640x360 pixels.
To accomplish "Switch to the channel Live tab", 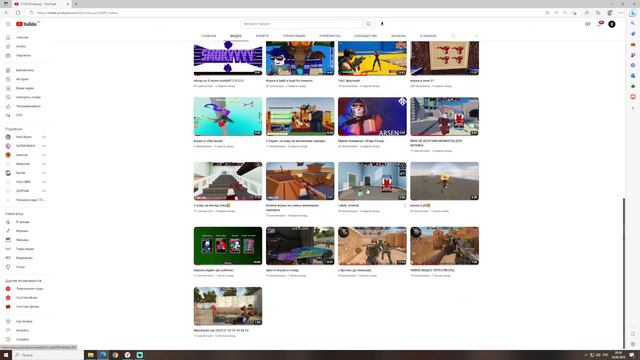I will [294, 36].
